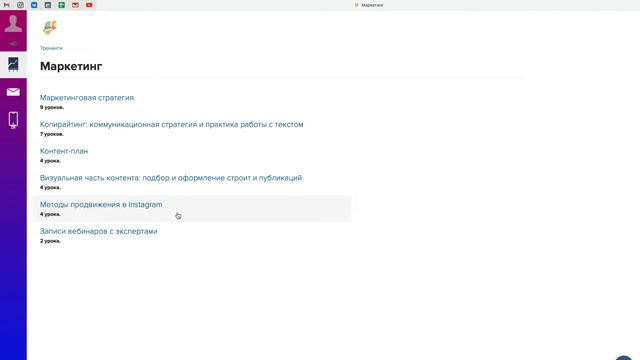Open the Instagram bookmark

click(20, 5)
